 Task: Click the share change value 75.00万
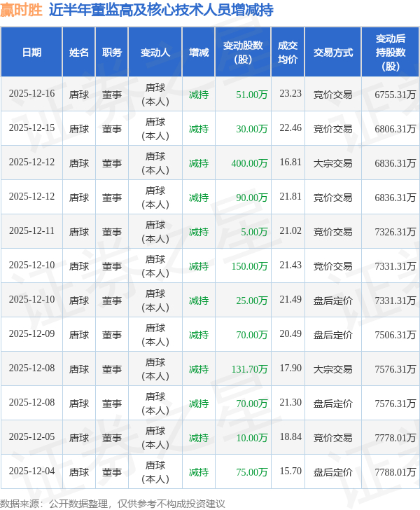pos(251,472)
